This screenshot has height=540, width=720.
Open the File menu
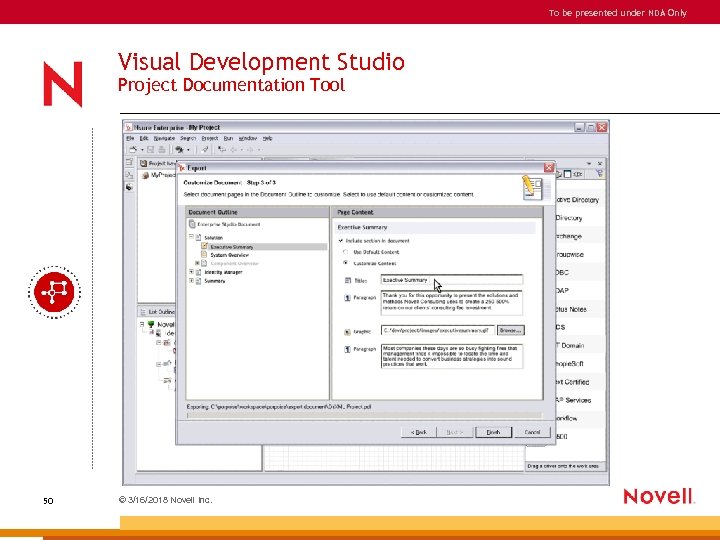(x=130, y=138)
